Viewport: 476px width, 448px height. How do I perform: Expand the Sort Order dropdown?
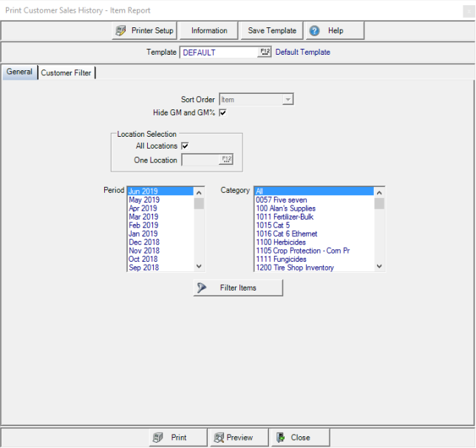[x=288, y=99]
